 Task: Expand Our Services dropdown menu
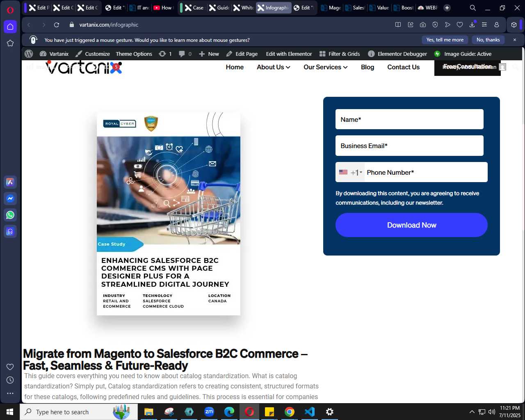point(325,67)
